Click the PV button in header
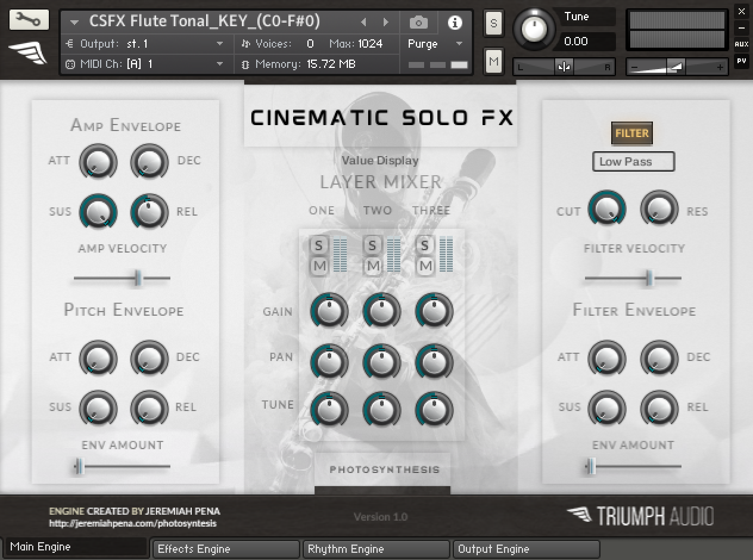753x560 pixels. 741,61
